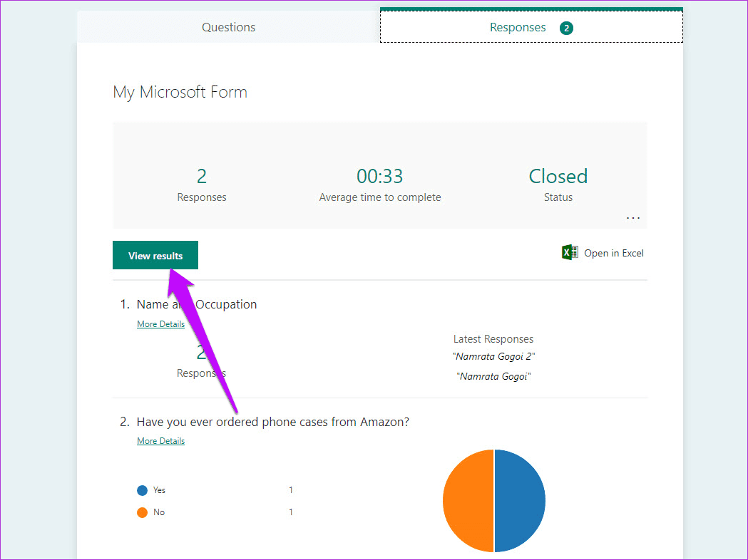Click the orange half of the pie chart

pos(468,500)
